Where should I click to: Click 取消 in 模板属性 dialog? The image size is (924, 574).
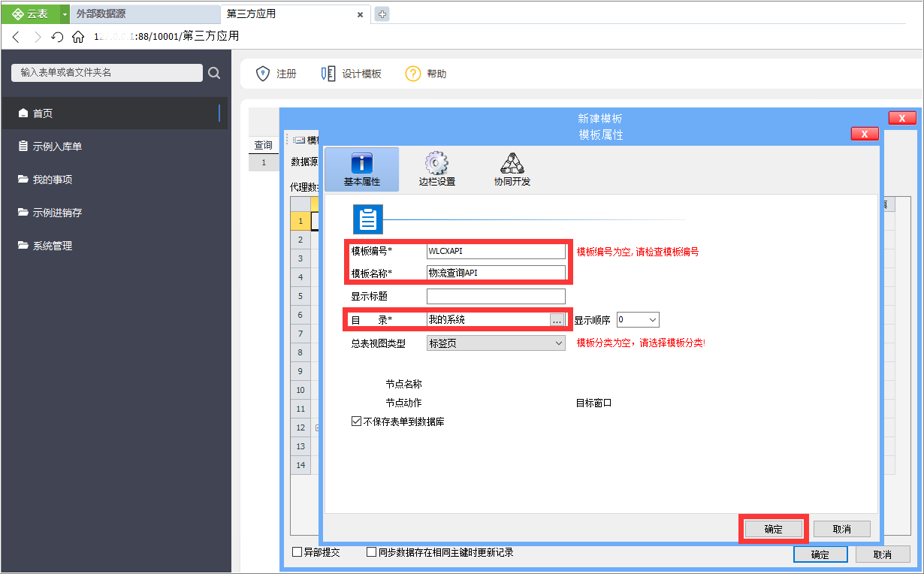pos(842,529)
